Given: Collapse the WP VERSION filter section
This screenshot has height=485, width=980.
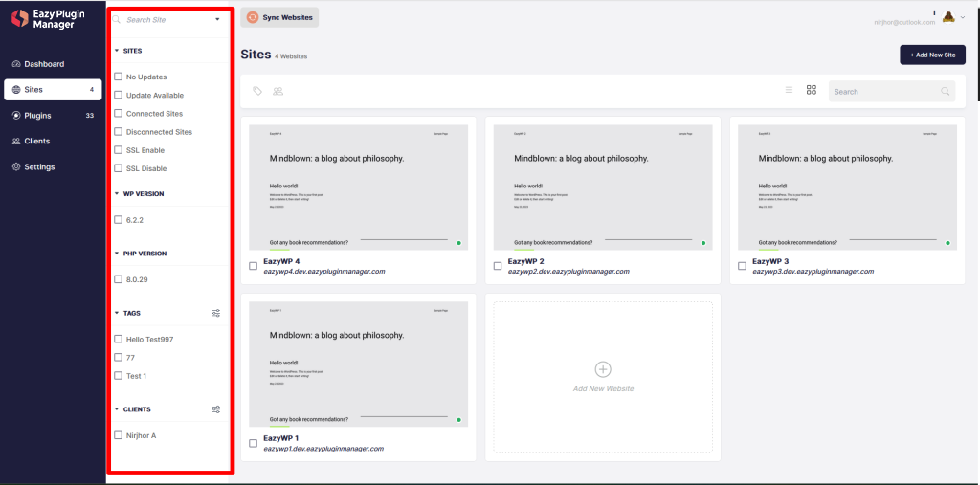Looking at the screenshot, I should point(117,194).
